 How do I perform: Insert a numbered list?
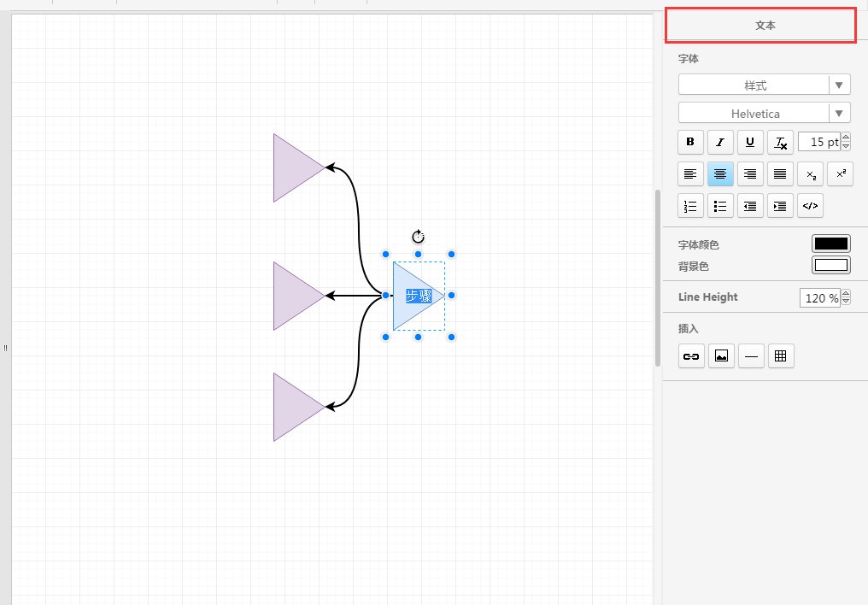coord(690,206)
